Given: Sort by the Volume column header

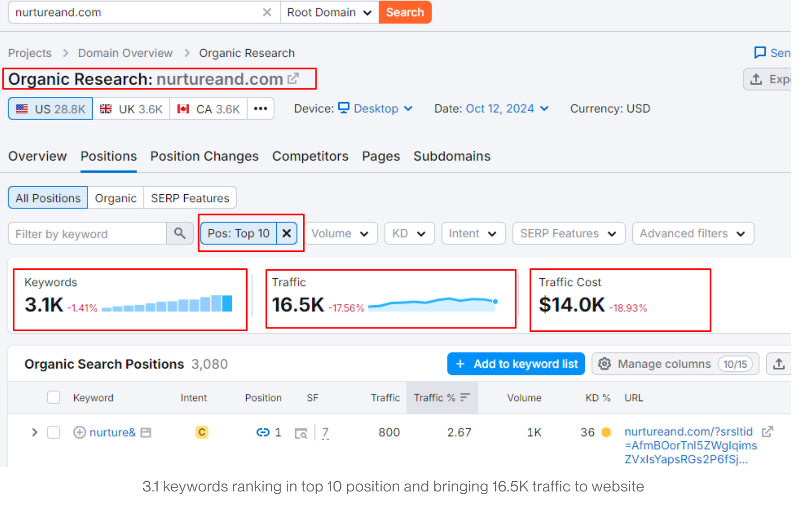Looking at the screenshot, I should [524, 398].
